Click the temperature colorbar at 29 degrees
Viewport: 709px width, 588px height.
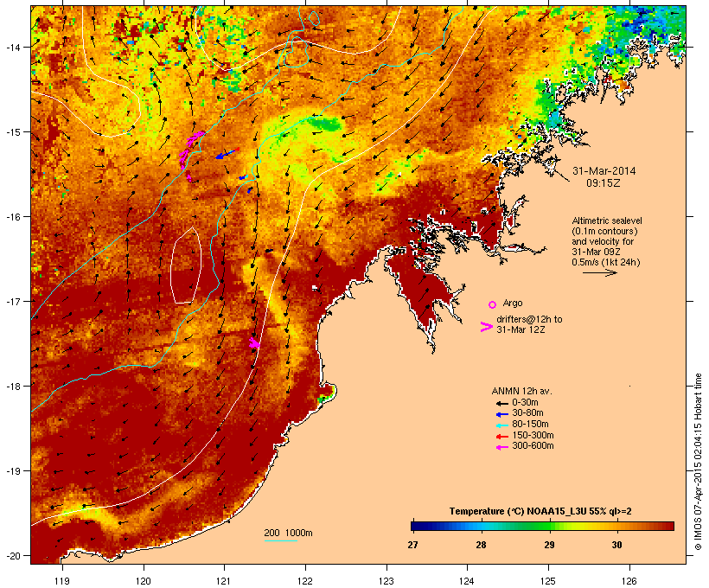549,526
